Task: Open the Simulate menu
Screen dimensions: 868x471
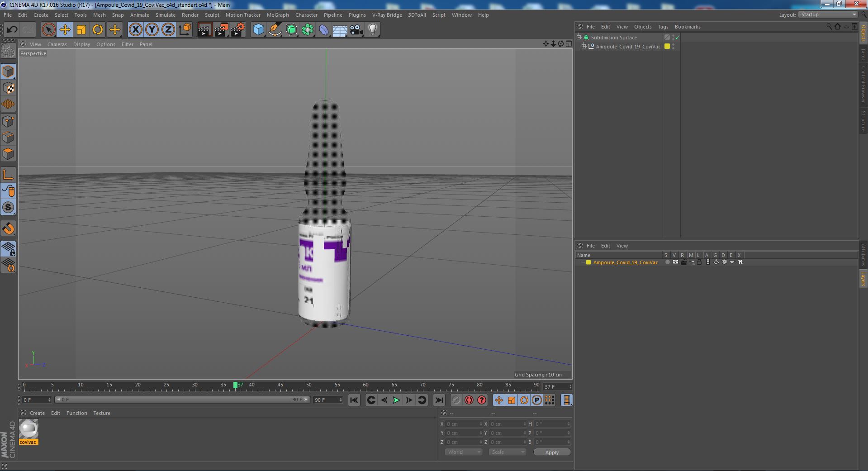Action: [166, 15]
